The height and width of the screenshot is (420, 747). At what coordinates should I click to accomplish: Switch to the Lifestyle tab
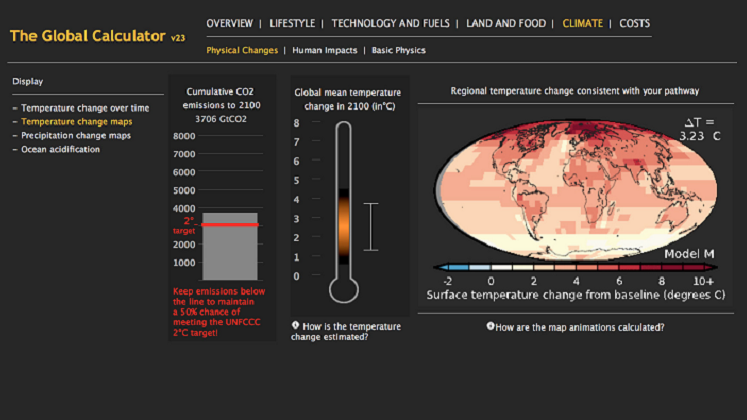tap(291, 23)
